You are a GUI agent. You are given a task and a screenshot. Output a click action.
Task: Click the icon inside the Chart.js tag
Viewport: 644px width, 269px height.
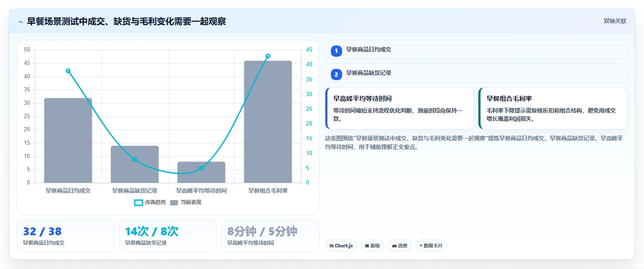coord(331,246)
